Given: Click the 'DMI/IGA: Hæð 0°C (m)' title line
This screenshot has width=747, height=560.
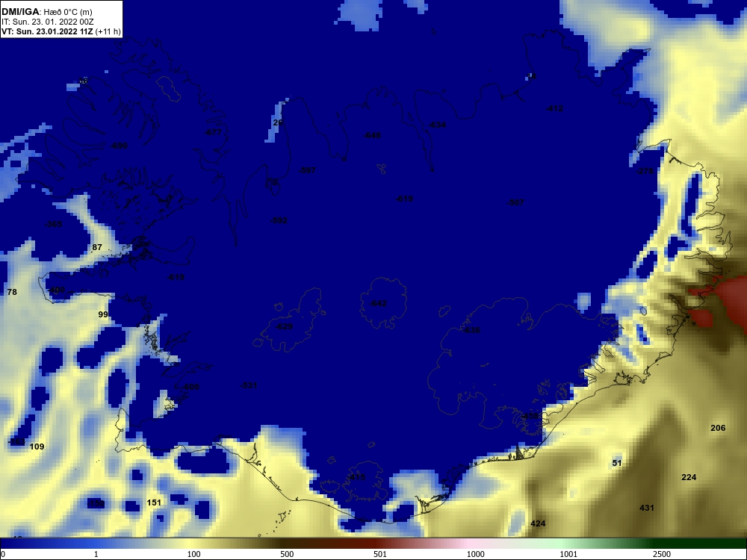Looking at the screenshot, I should 46,12.
